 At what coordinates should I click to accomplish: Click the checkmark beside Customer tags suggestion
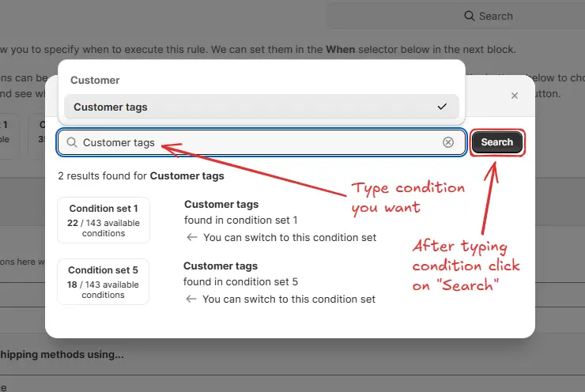tap(442, 107)
